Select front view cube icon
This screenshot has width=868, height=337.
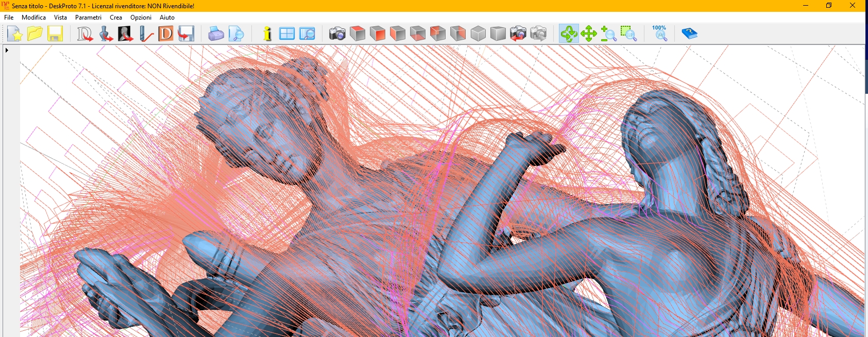point(378,34)
